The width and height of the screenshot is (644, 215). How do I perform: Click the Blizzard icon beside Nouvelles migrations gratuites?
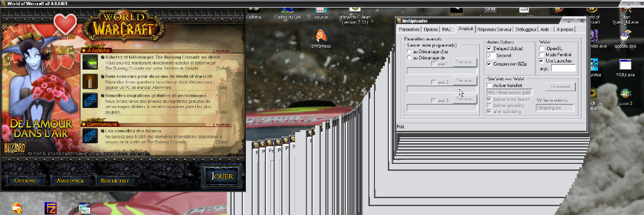pyautogui.click(x=90, y=101)
